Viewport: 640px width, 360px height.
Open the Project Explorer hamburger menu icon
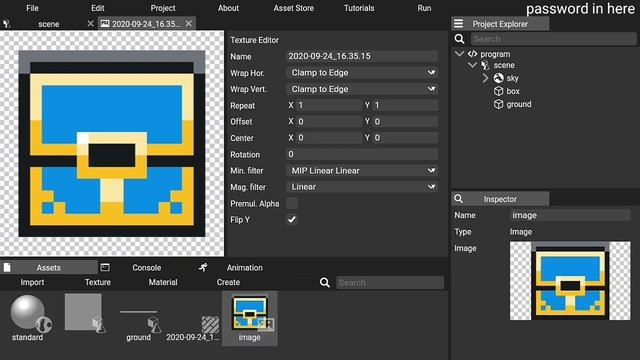pyautogui.click(x=458, y=24)
